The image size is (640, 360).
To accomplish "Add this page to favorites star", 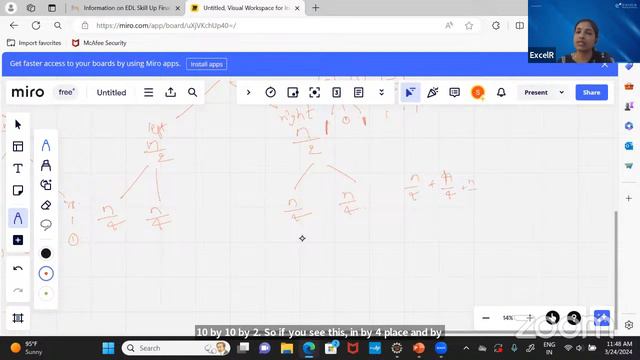I will 469,26.
